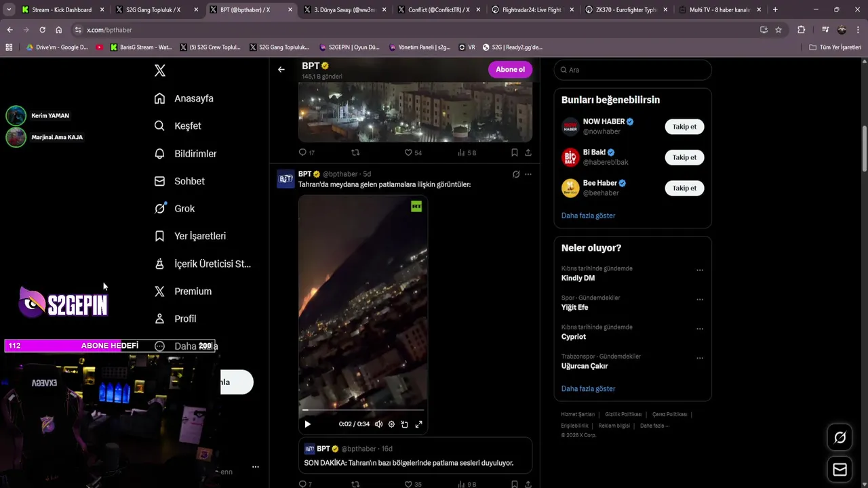Viewport: 868px width, 488px height.
Task: Open floating messages envelope button
Action: coord(840,469)
